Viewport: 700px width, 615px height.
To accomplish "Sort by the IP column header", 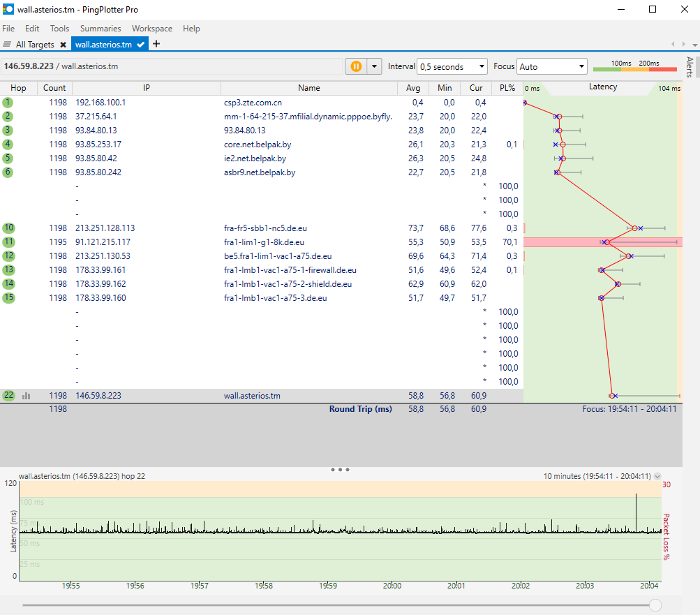I will (x=147, y=88).
